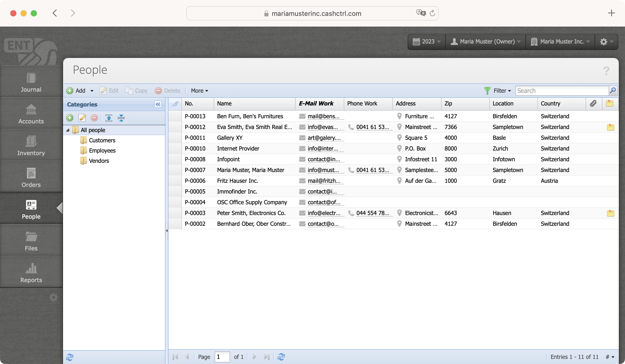625x364 pixels.
Task: Collapse the All people tree node
Action: click(x=68, y=130)
